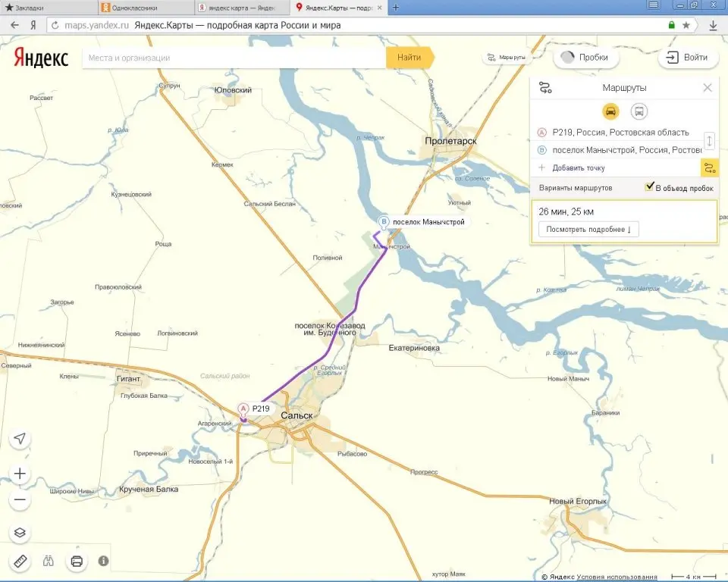Toggle the В объезд пробок checkbox
Image resolution: width=728 pixels, height=582 pixels.
(x=650, y=186)
